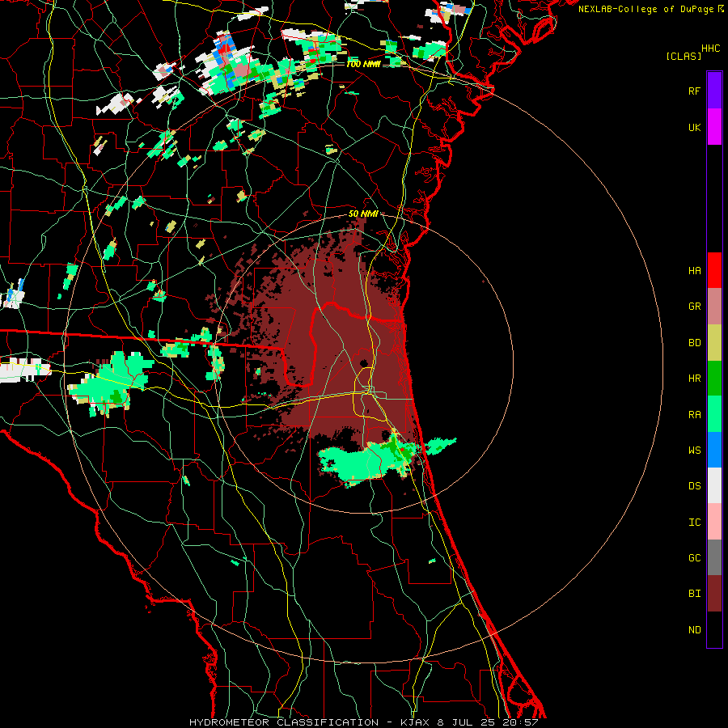Click the GR salmon legend swatch
728x728 pixels.
click(x=714, y=307)
